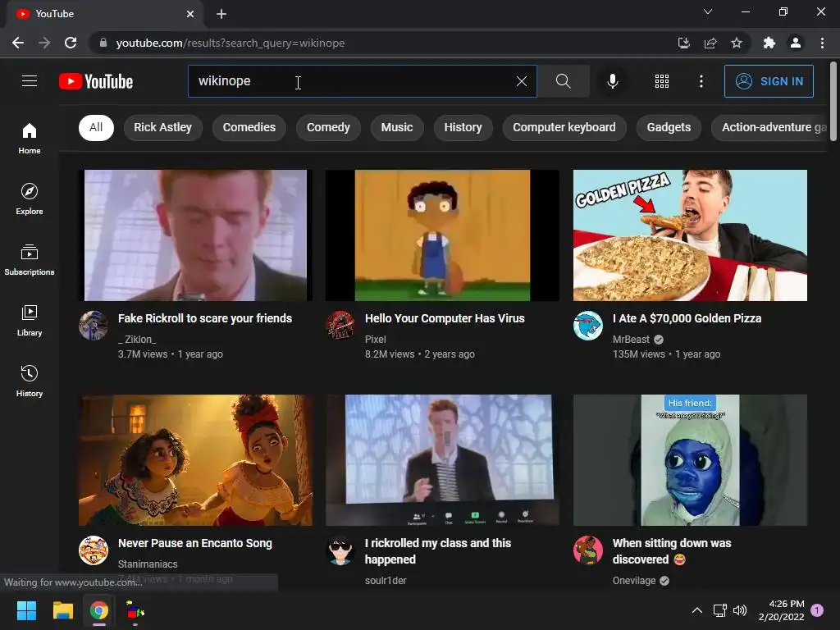
Task: Open rickrolled my class video thumbnail
Action: coord(442,460)
